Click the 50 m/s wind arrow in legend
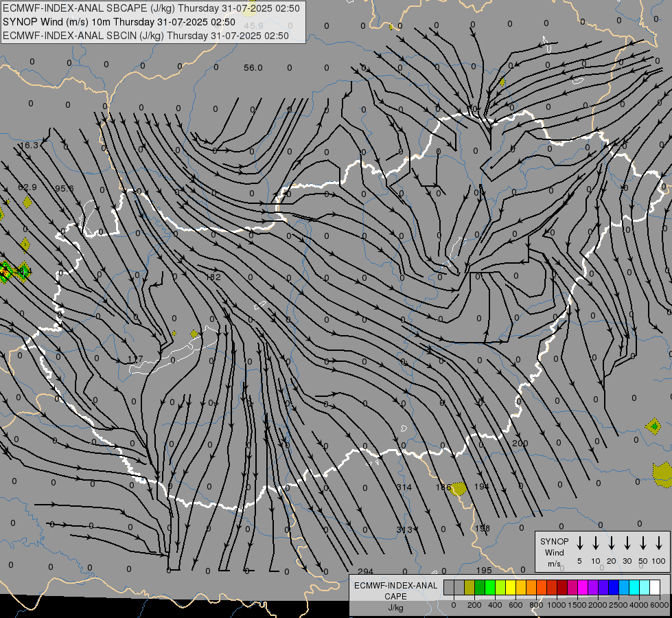 coord(643,543)
